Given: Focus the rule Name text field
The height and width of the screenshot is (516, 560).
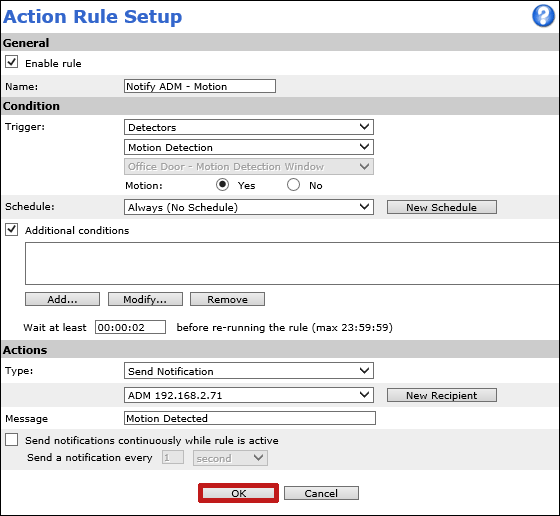Looking at the screenshot, I should tap(200, 86).
